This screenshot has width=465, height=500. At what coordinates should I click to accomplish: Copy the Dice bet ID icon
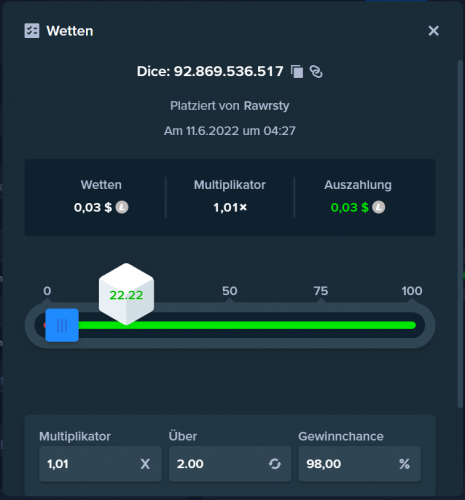point(297,72)
